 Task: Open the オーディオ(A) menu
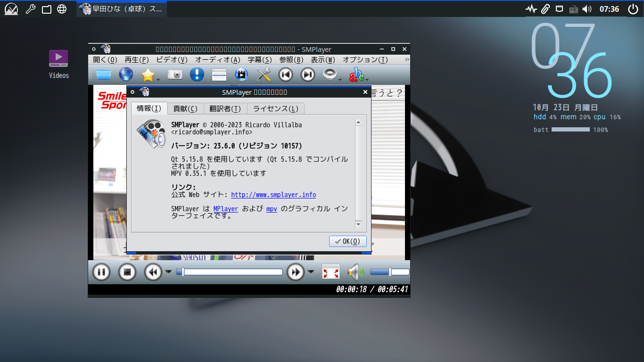coord(218,60)
